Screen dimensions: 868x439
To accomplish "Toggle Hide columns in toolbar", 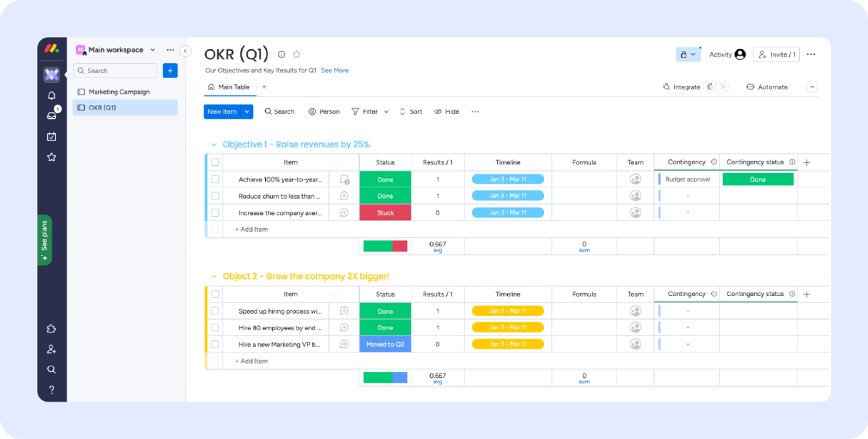I will coord(446,112).
